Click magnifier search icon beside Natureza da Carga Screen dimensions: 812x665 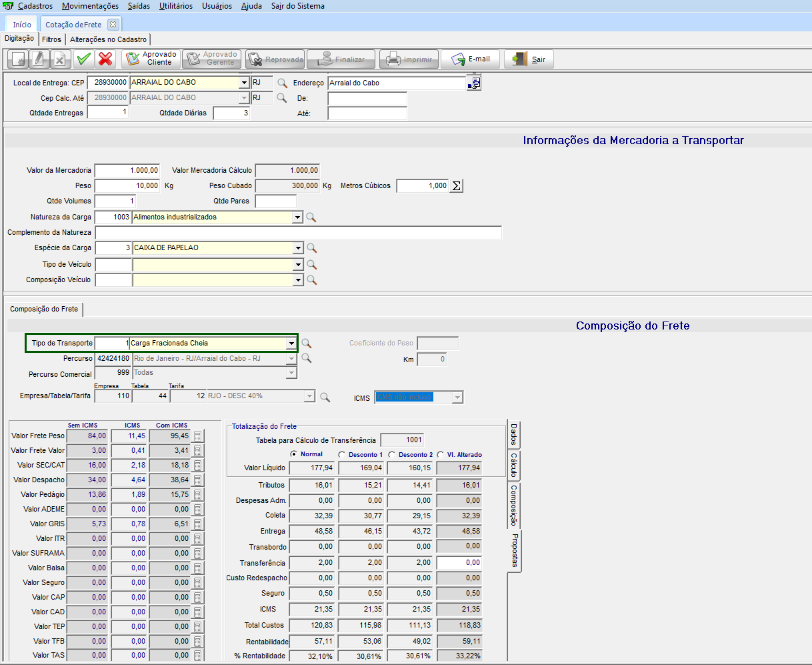tap(311, 217)
